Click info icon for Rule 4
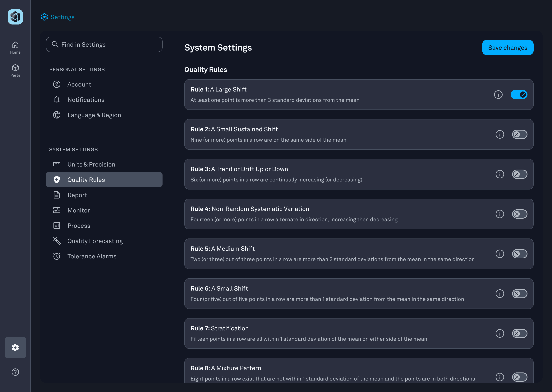The height and width of the screenshot is (392, 552). tap(499, 214)
